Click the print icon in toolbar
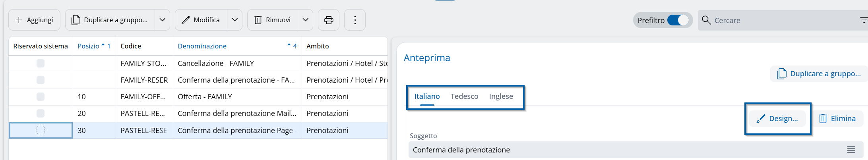868x160 pixels. tap(329, 20)
